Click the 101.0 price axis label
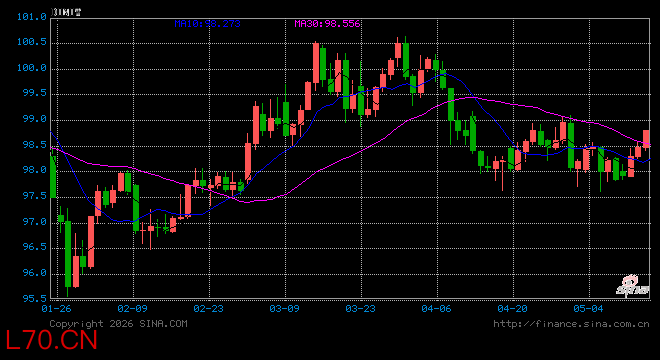 click(x=32, y=17)
